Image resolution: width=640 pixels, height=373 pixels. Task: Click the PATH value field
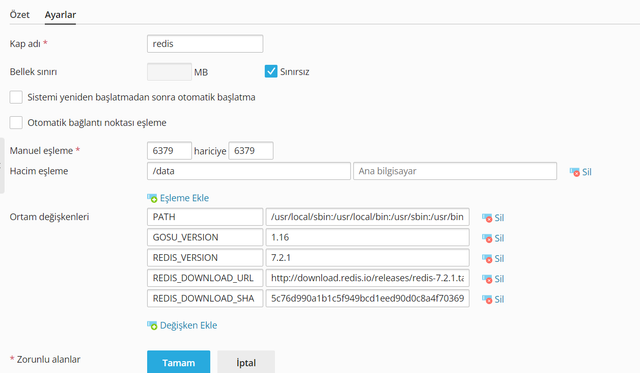(x=367, y=217)
